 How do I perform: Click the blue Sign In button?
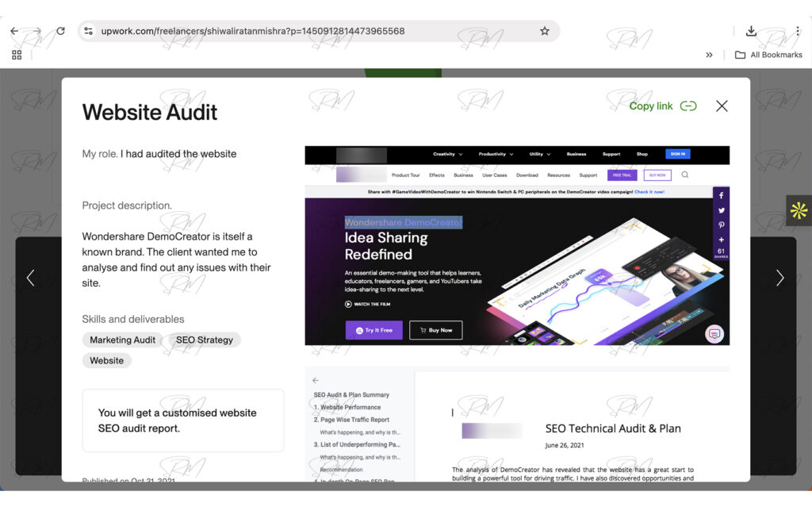point(677,154)
